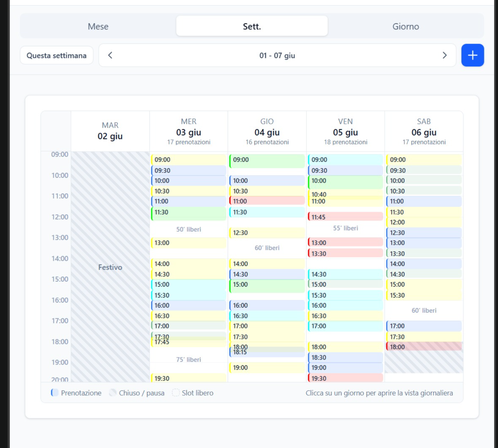
Task: Click Questa settimana button
Action: 57,55
